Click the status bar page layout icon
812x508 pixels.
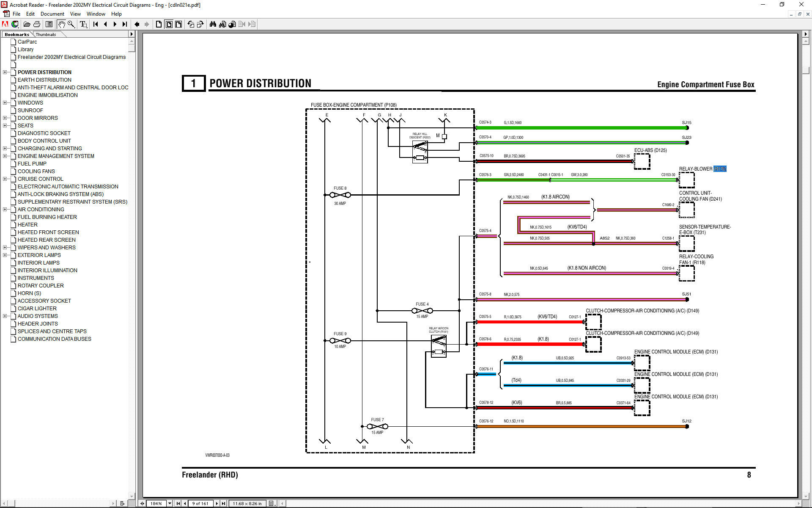(x=272, y=503)
